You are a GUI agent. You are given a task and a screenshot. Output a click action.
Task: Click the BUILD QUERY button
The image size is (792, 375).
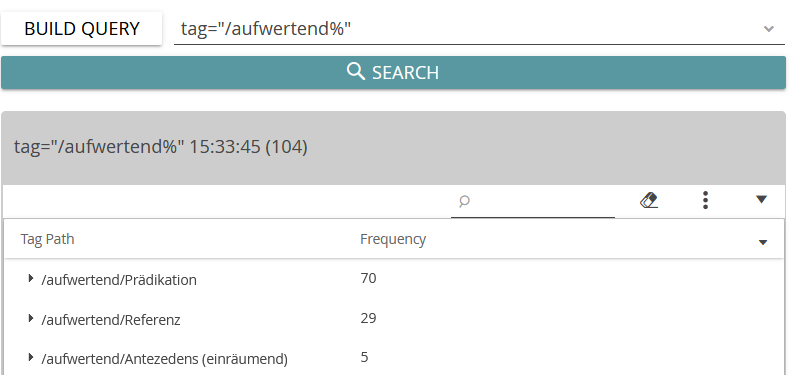(81, 28)
